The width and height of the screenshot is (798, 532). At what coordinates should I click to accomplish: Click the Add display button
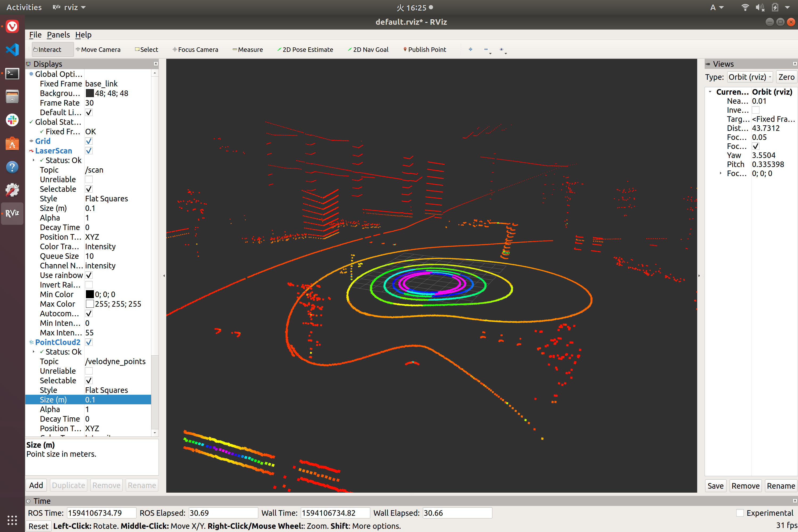(36, 485)
